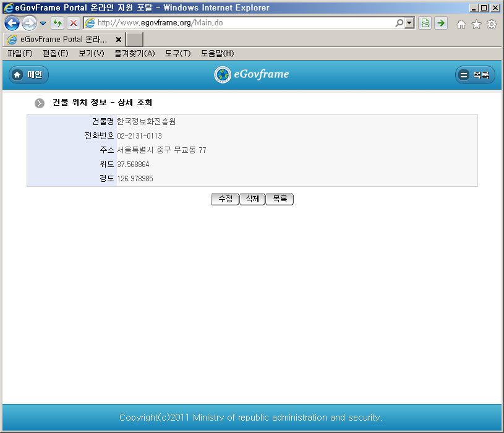This screenshot has height=433, width=504.
Task: Open Favorites via the star icon
Action: [x=476, y=24]
